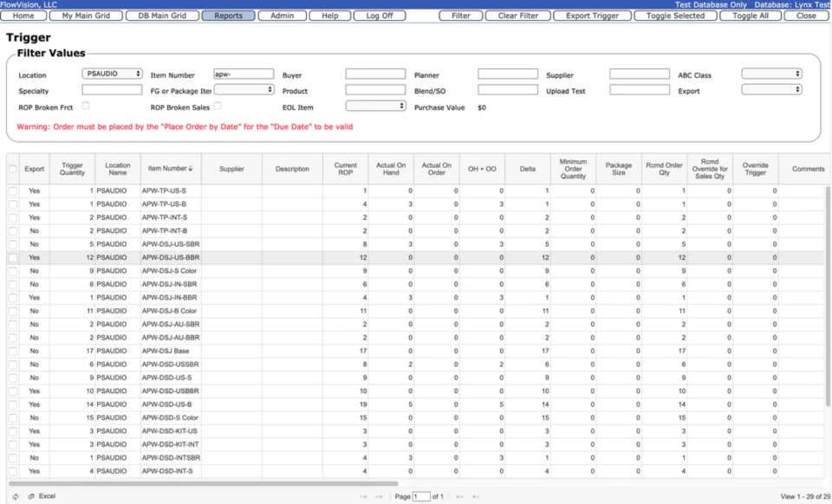Viewport: 832px width, 504px height.
Task: Click the refresh grid icon in footer
Action: coord(16,496)
